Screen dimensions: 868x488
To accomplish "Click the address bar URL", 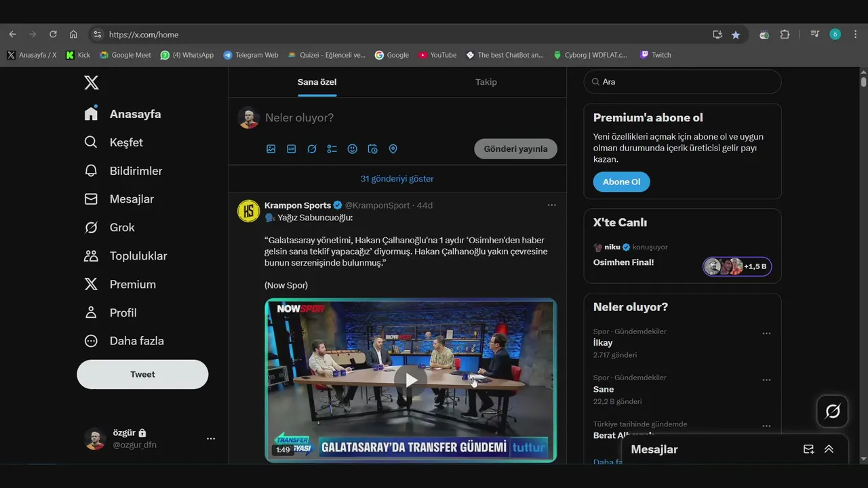I will tap(144, 35).
